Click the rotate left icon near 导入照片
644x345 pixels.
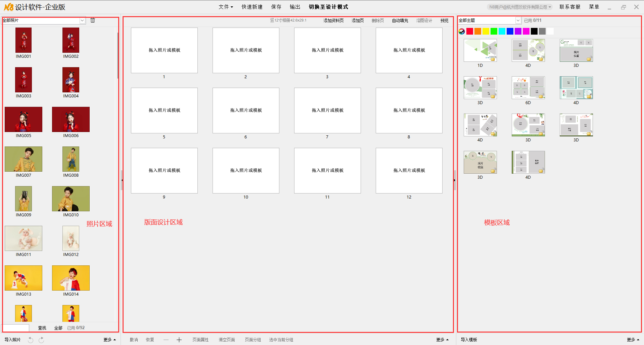click(31, 340)
